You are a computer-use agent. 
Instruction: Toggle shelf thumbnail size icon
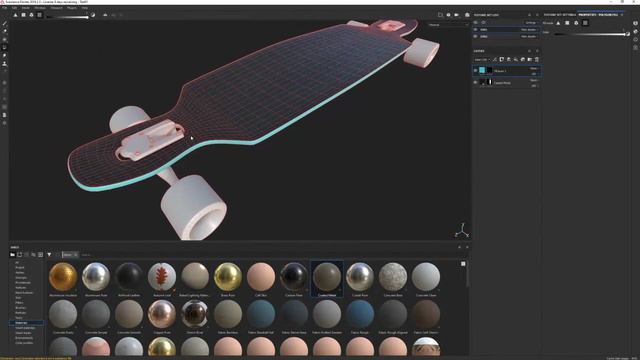pos(463,264)
